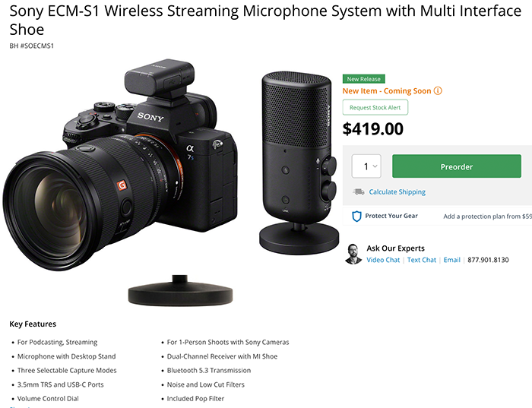Image resolution: width=532 pixels, height=408 pixels.
Task: Click the expert avatar photo
Action: click(x=353, y=254)
